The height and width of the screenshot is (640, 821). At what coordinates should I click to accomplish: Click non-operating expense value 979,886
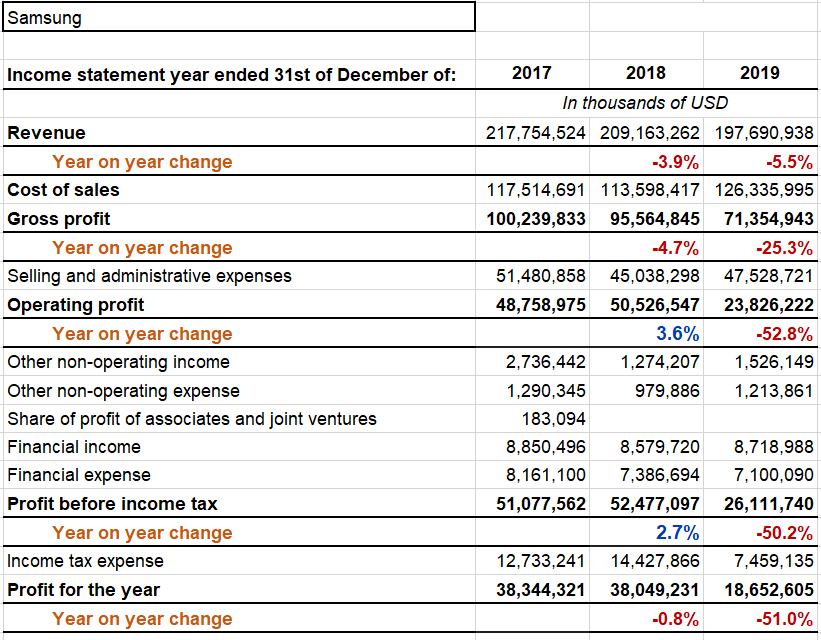667,391
